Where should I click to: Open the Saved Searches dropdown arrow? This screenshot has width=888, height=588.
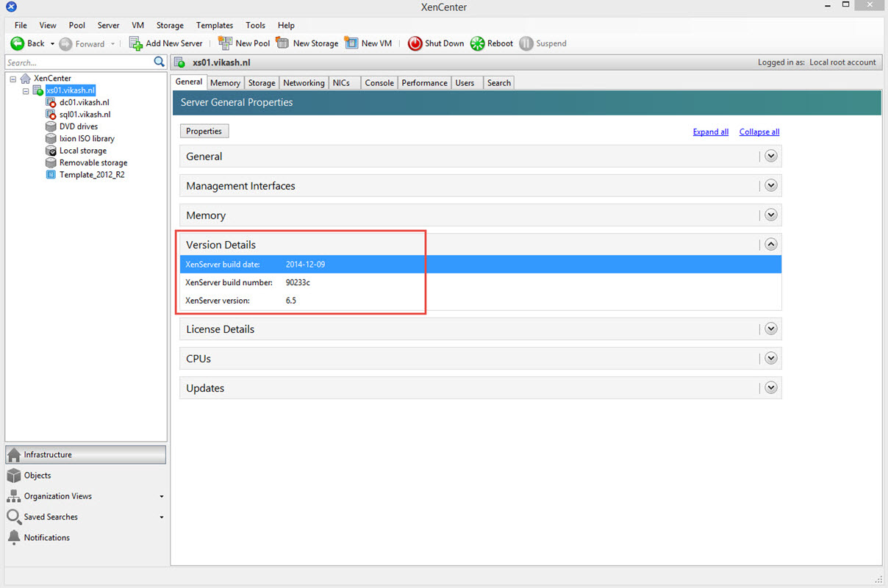coord(162,517)
